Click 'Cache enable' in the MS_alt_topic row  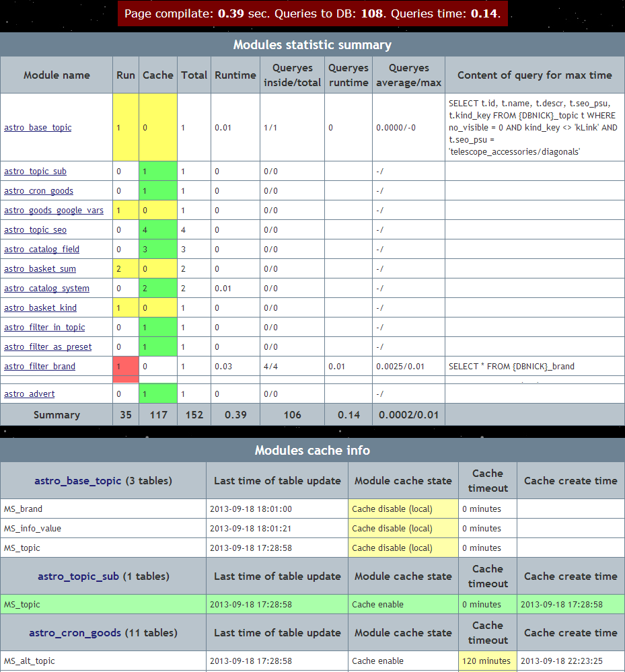377,661
